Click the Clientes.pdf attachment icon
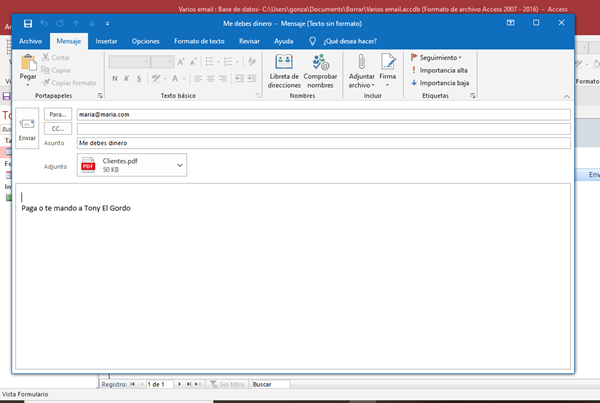This screenshot has height=403, width=600. point(88,166)
